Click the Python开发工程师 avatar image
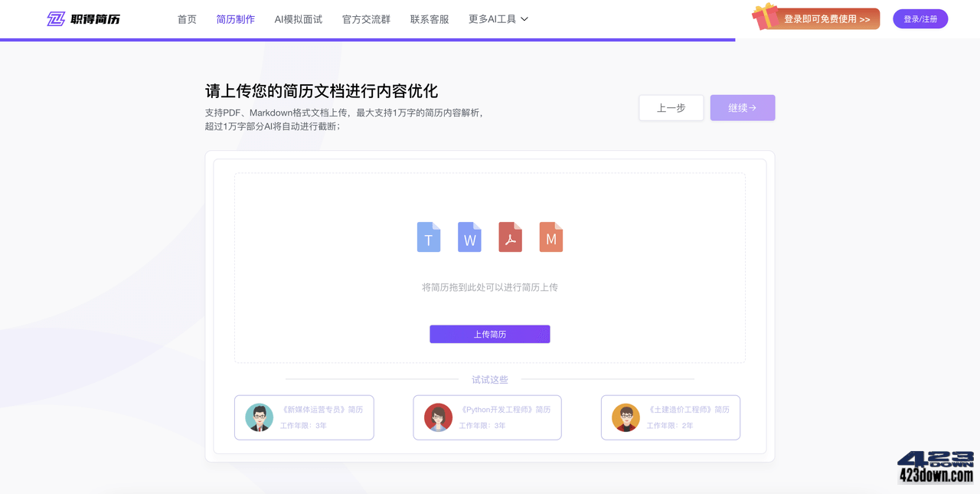The width and height of the screenshot is (980, 494). coord(438,417)
